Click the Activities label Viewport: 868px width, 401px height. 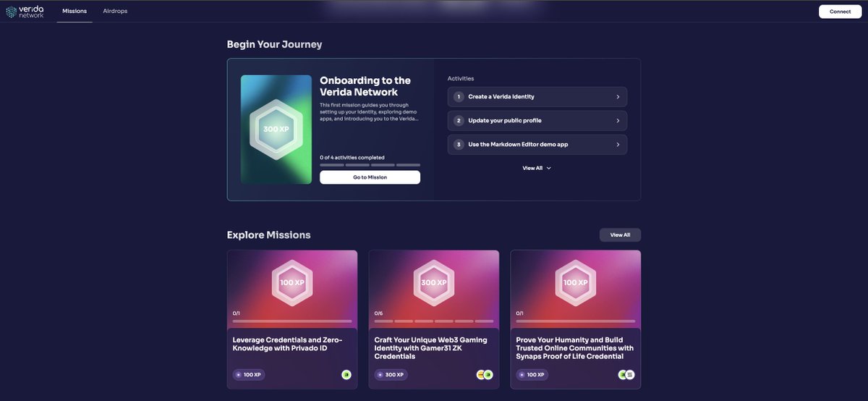461,78
